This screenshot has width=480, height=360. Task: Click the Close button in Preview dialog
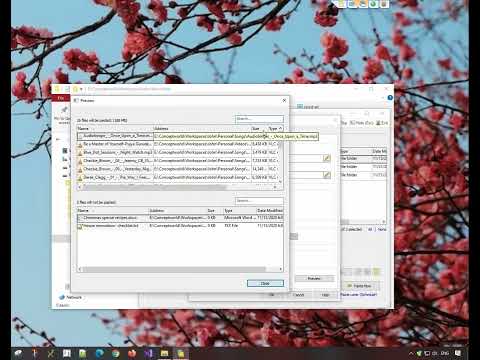265,283
